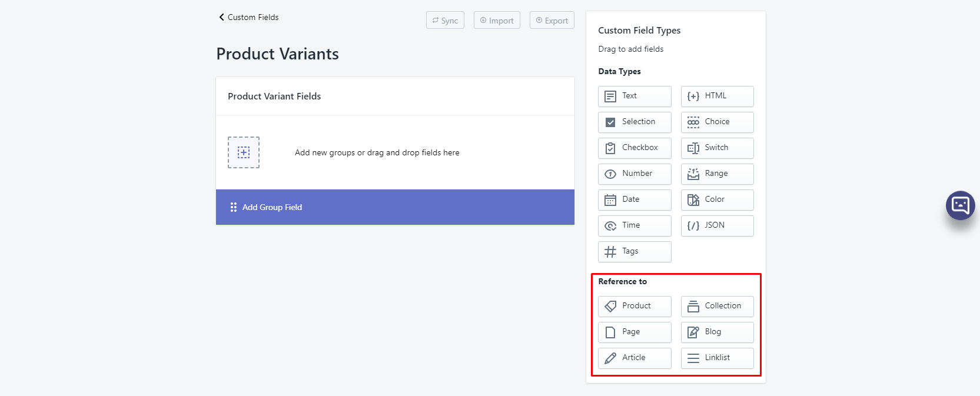This screenshot has width=980, height=396.
Task: Click the Choice field icon
Action: pos(693,122)
